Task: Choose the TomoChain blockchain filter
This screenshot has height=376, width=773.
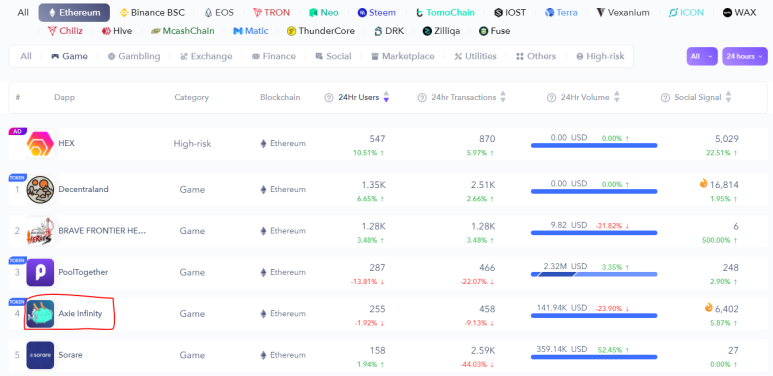Action: [x=445, y=13]
